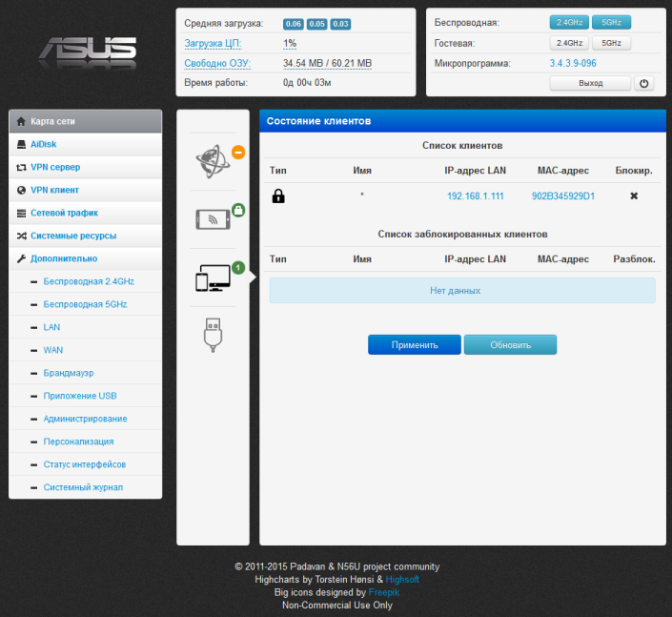Click uptime value 0д 00ч 03м
672x617 pixels.
coord(307,82)
